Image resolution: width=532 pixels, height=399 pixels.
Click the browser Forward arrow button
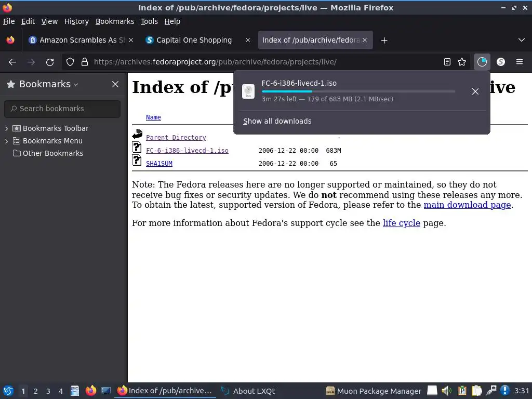tap(31, 62)
